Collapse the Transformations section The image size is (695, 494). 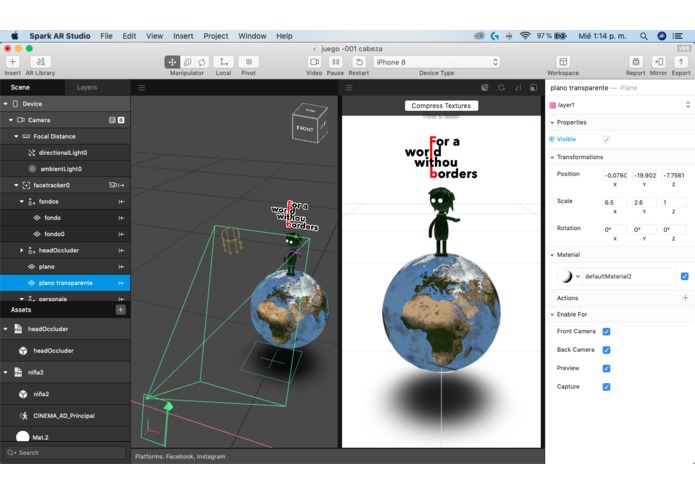[552, 157]
